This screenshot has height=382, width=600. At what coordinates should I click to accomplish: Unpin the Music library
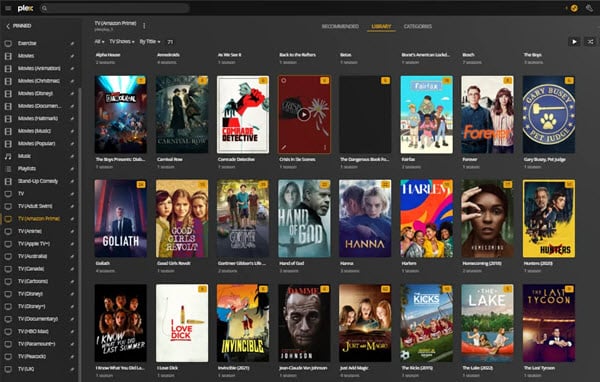(72, 156)
